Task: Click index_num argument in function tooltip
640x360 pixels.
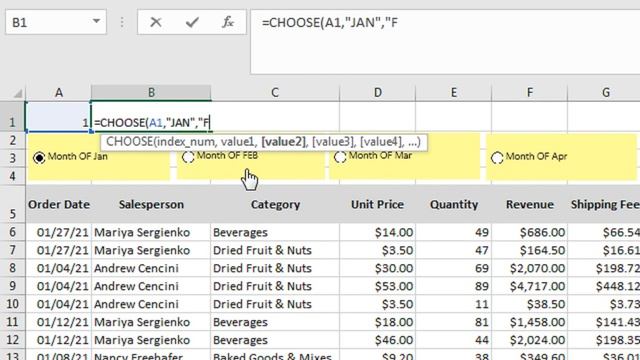Action: point(186,142)
